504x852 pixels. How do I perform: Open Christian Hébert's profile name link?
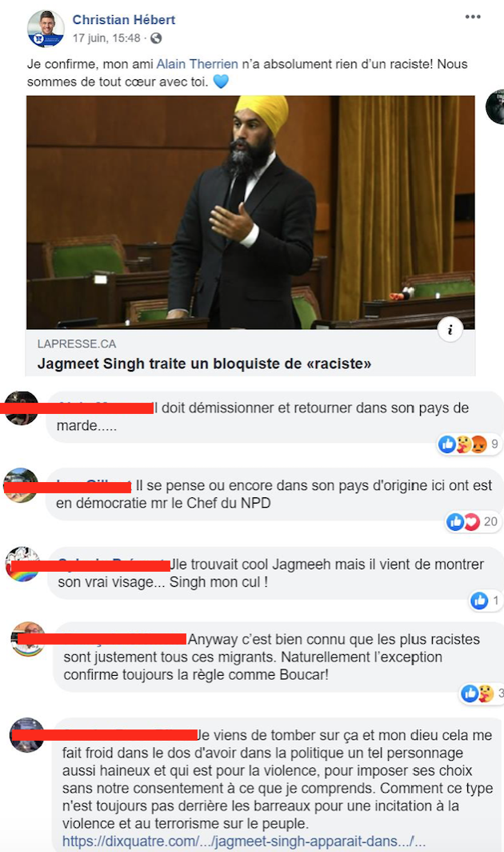124,19
